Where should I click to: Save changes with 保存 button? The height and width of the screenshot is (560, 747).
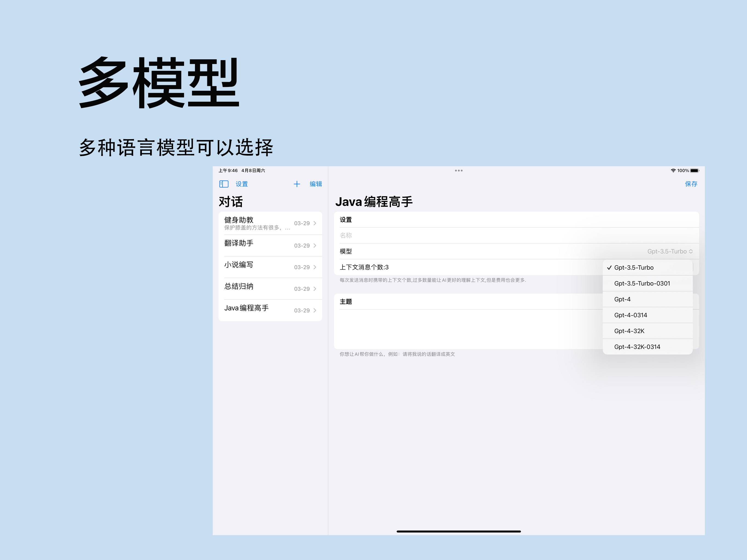point(691,184)
